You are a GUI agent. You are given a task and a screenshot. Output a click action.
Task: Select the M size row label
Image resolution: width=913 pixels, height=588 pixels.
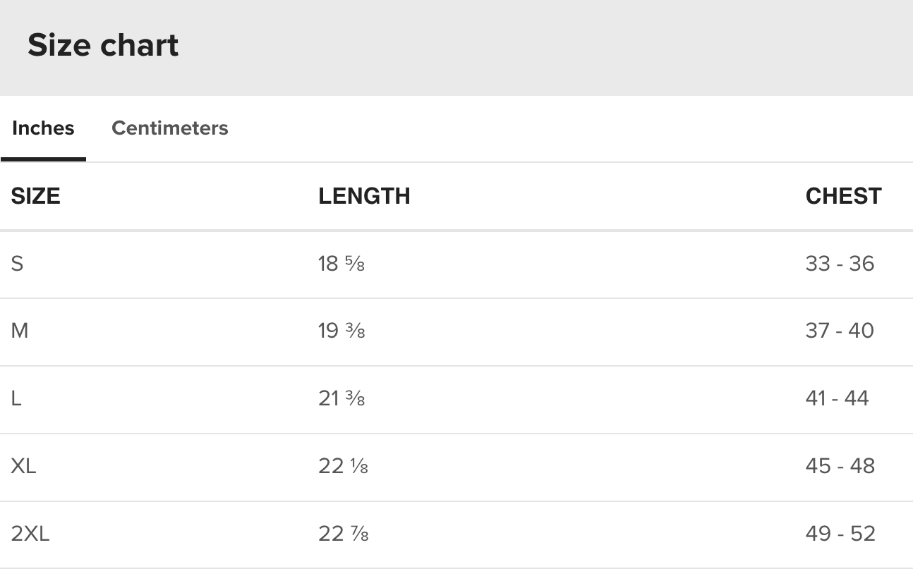pos(20,331)
